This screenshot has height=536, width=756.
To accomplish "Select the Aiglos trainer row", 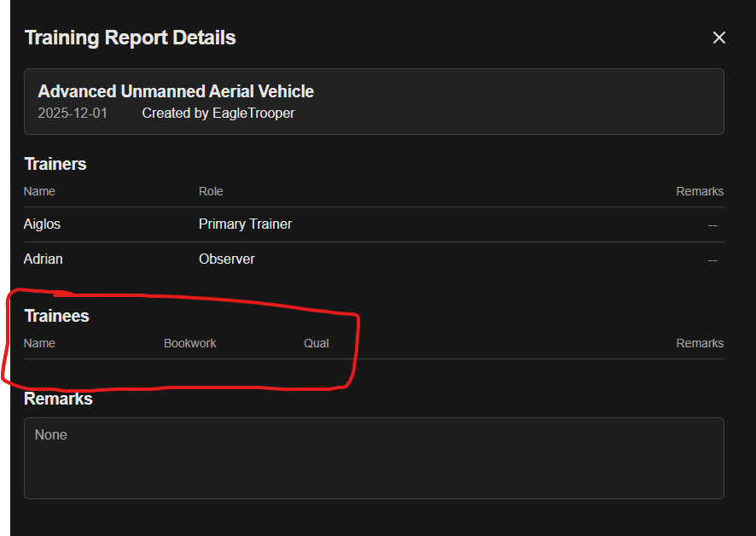I will point(43,224).
